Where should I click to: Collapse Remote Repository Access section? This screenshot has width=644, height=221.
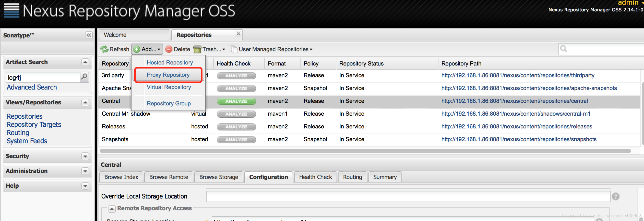click(x=112, y=209)
